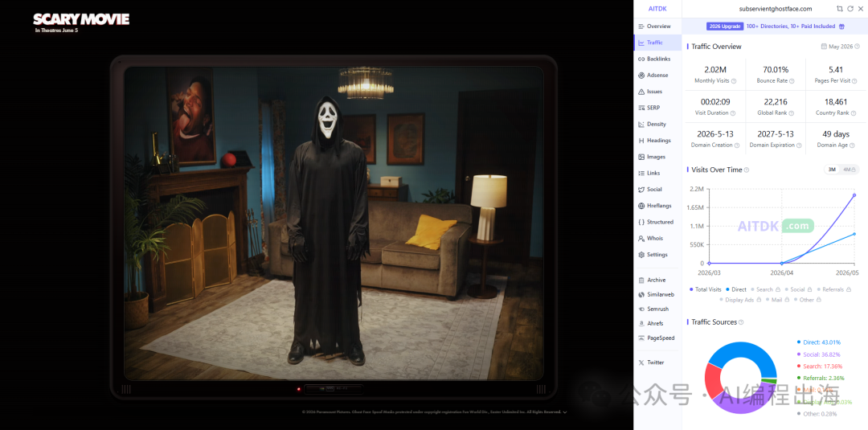Toggle the locked Other chart legend entry

[x=807, y=300]
